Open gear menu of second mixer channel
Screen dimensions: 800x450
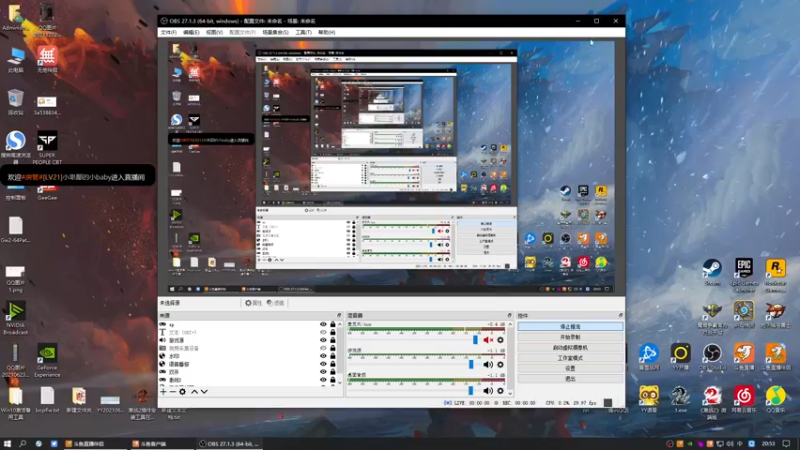(x=501, y=365)
